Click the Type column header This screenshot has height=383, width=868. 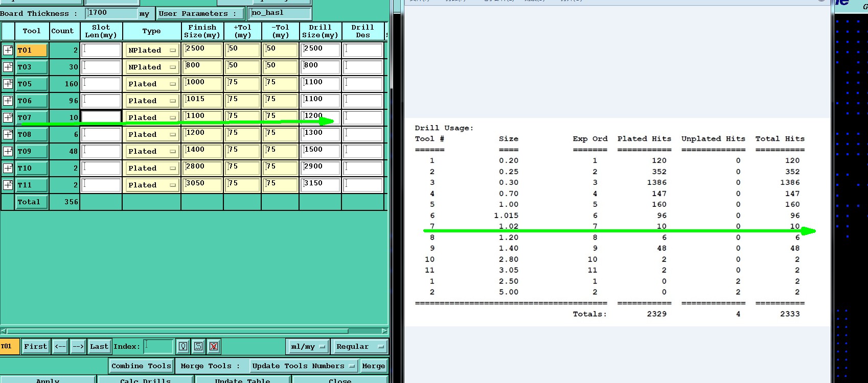(152, 31)
